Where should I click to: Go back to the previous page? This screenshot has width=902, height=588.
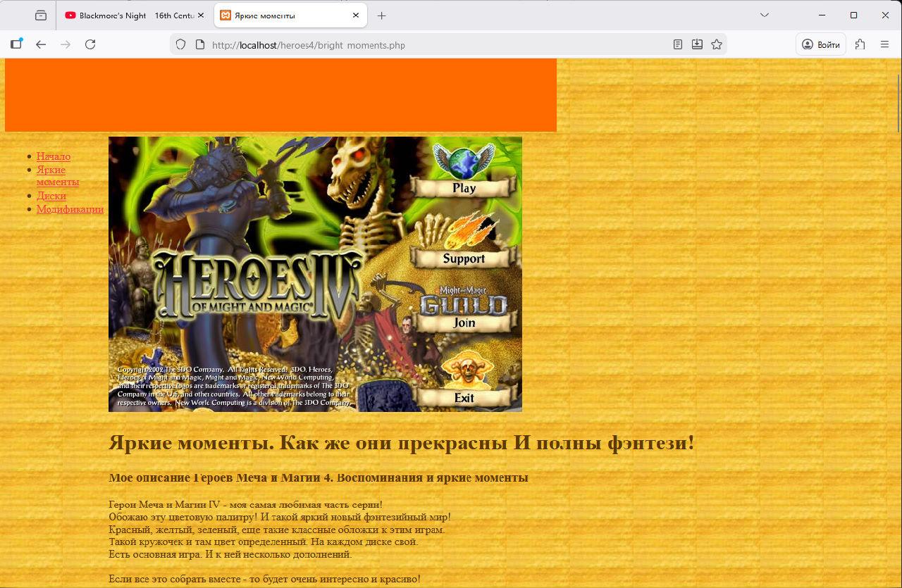[x=41, y=44]
